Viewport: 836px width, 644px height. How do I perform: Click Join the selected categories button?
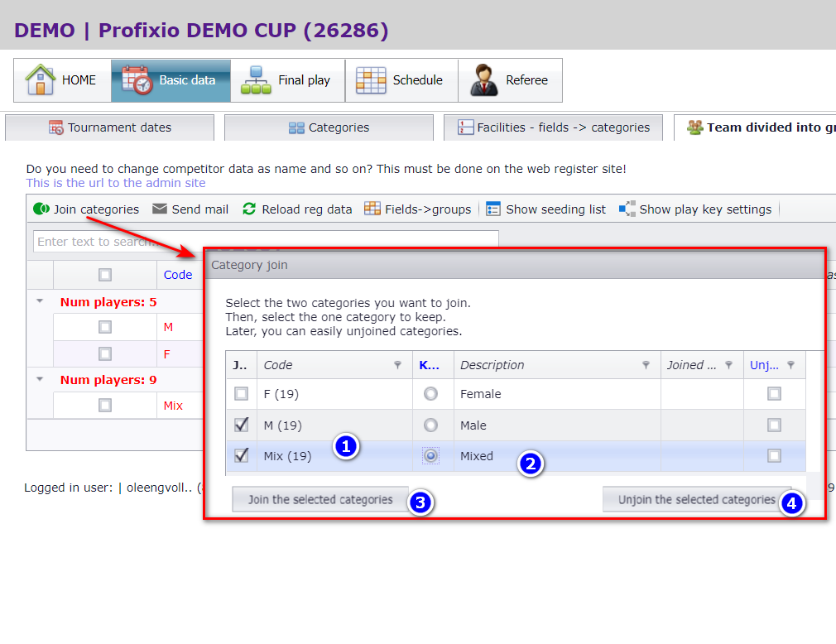pyautogui.click(x=320, y=499)
